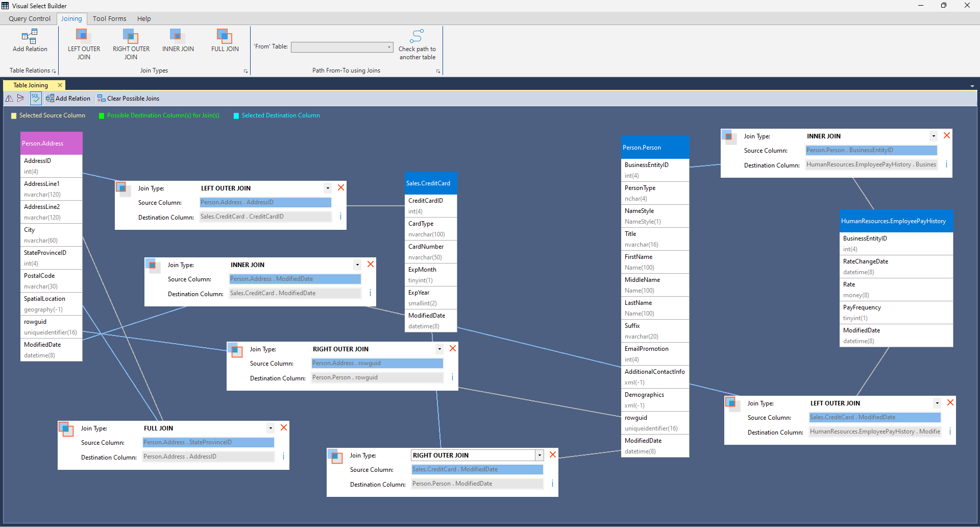Click join icon on BusinessEntityID INNER JOIN card
This screenshot has height=527, width=980.
coord(728,136)
